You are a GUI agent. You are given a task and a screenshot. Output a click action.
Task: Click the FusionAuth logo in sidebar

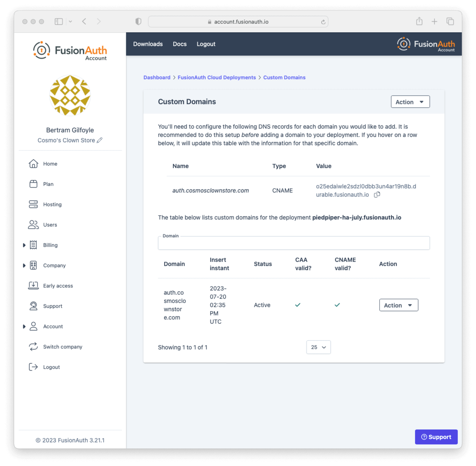pyautogui.click(x=70, y=51)
